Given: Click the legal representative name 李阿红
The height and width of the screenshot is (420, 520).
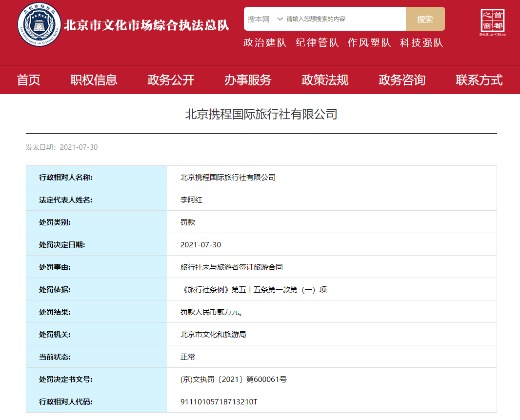Looking at the screenshot, I should (191, 200).
